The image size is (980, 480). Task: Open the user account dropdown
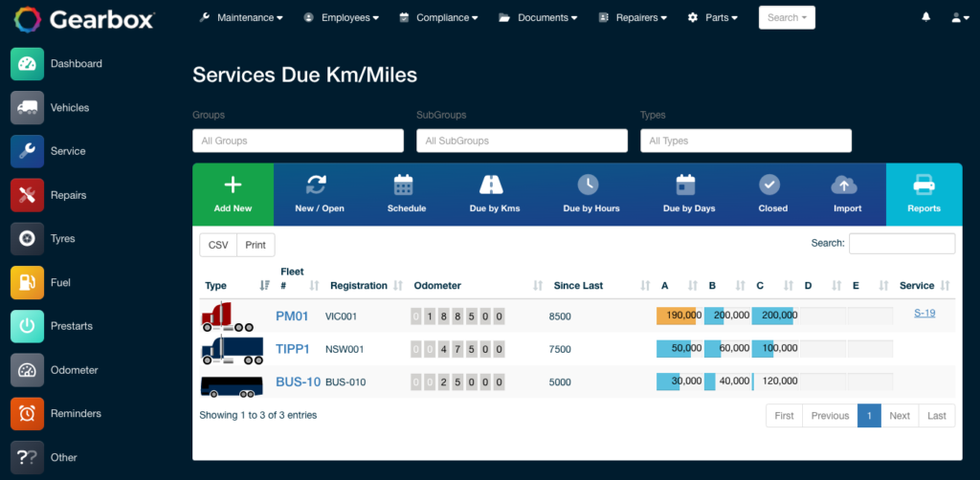click(x=959, y=17)
